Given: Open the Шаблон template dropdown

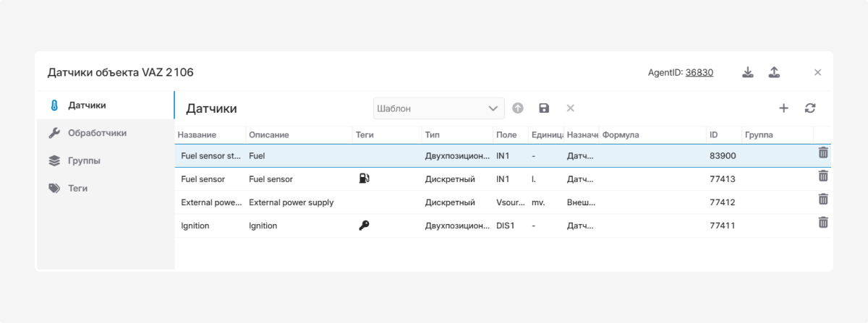Looking at the screenshot, I should pos(438,108).
